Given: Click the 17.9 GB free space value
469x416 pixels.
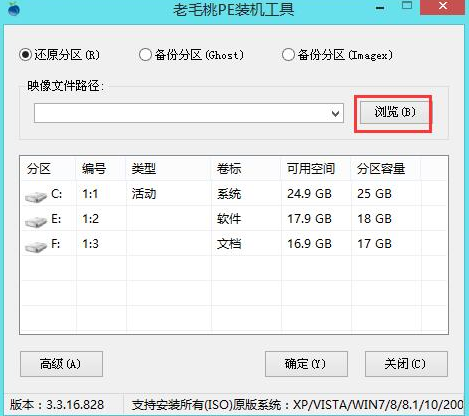Looking at the screenshot, I should pyautogui.click(x=309, y=219).
